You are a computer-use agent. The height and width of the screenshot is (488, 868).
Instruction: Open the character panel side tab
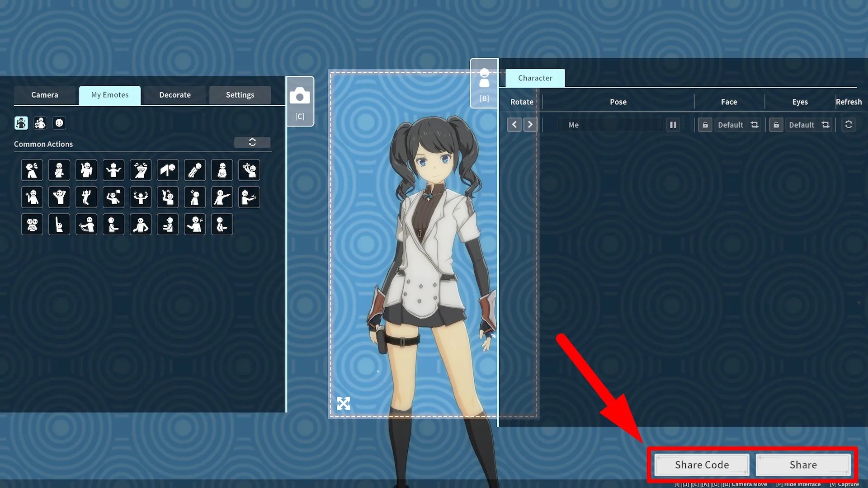(484, 84)
